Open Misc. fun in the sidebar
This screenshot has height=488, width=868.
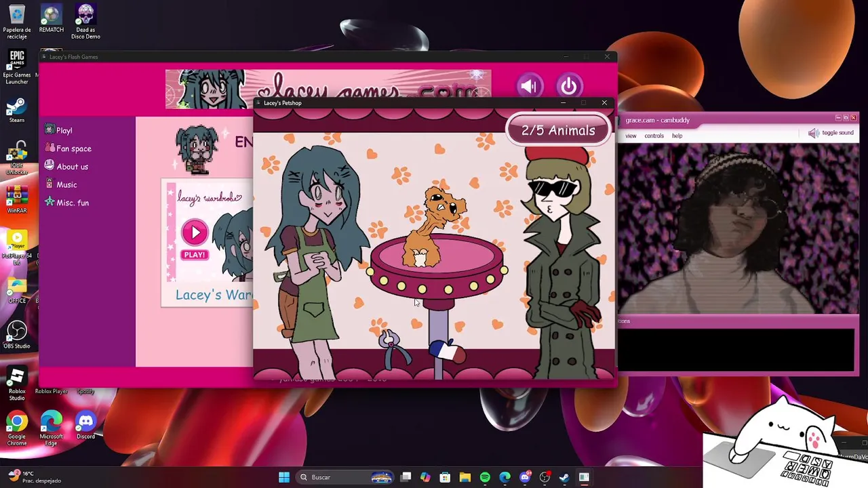point(73,203)
